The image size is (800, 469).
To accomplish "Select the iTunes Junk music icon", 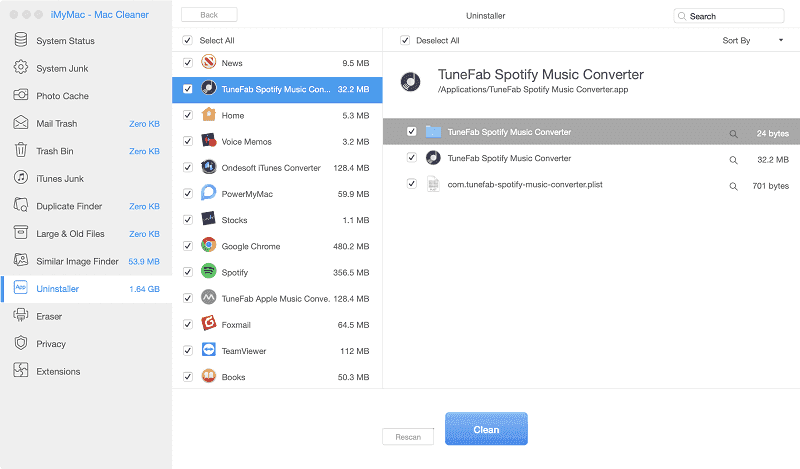I will [x=20, y=178].
